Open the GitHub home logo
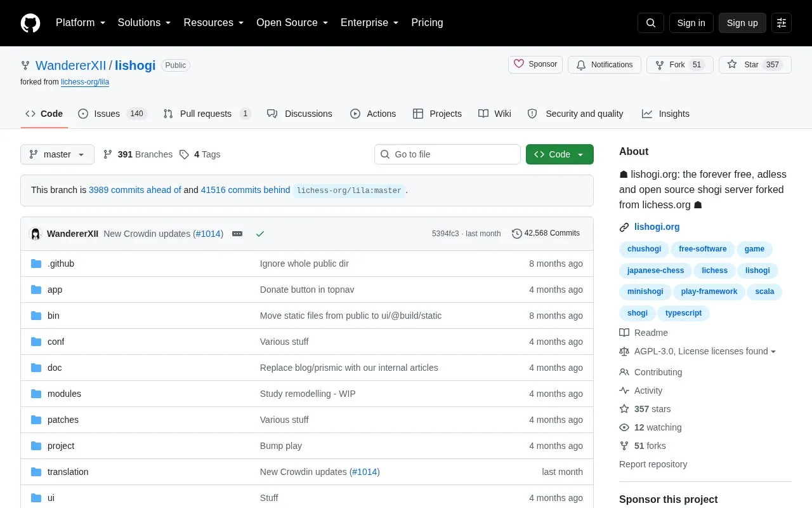Viewport: 812px width, 508px height. tap(30, 23)
